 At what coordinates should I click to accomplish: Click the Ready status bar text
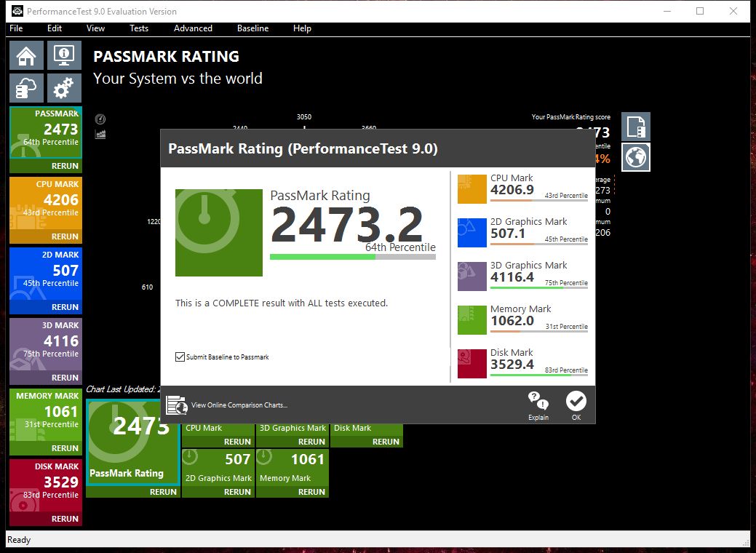[20, 539]
